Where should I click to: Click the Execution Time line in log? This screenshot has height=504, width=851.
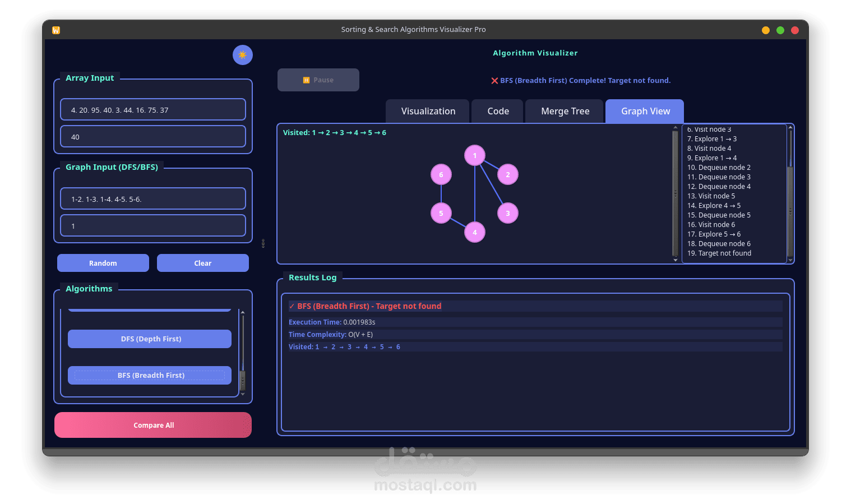(332, 322)
